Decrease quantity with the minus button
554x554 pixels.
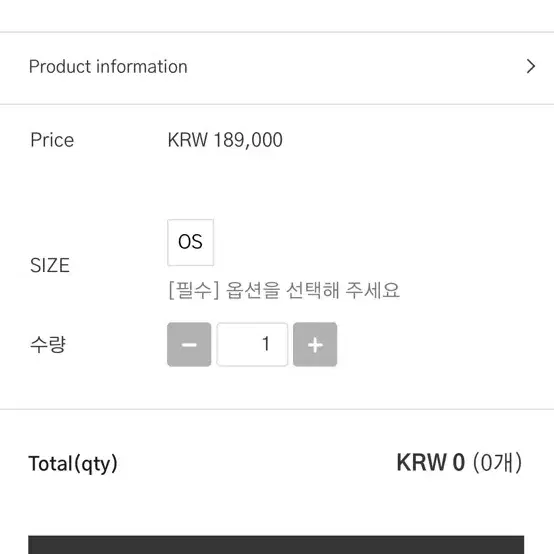189,344
